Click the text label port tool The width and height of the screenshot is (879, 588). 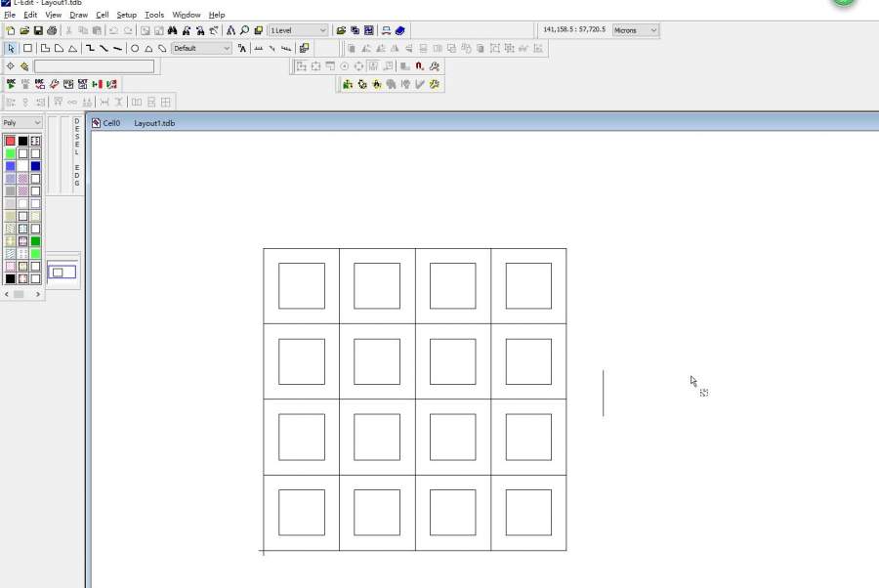[241, 48]
